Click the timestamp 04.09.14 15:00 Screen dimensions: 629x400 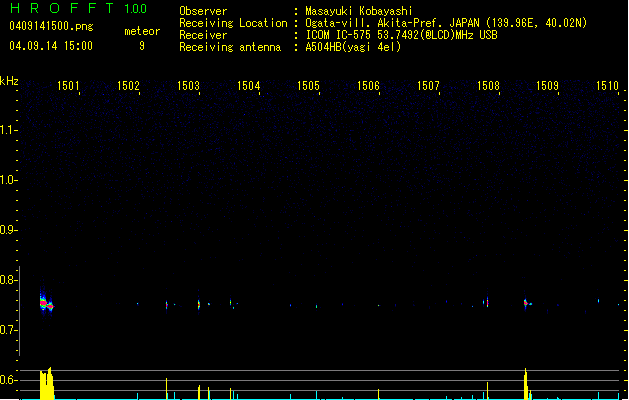[x=51, y=46]
